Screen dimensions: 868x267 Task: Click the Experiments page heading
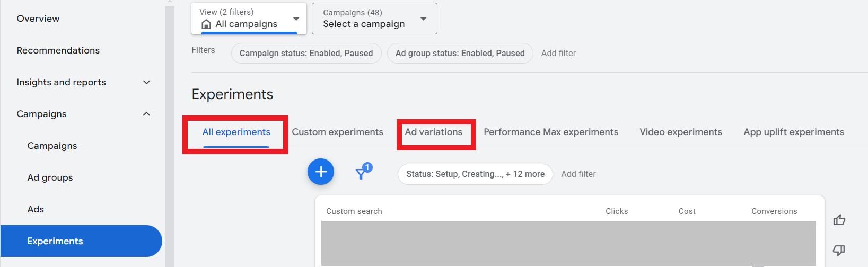(x=232, y=94)
